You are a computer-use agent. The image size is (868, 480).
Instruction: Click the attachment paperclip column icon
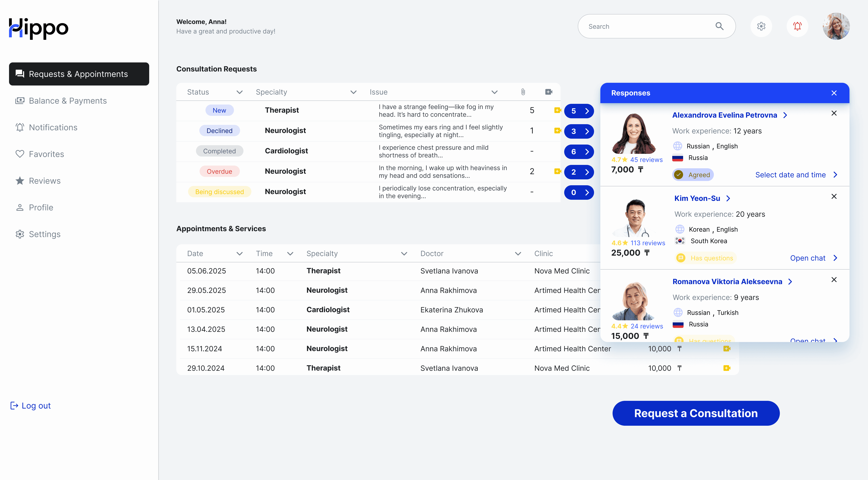(x=523, y=92)
